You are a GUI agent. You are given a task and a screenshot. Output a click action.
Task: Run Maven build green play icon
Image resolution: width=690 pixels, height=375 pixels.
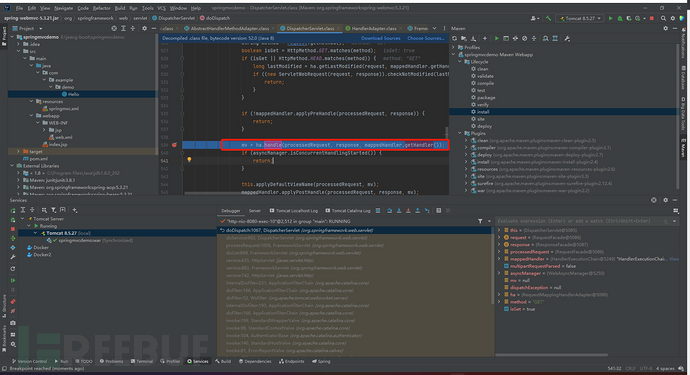point(496,39)
